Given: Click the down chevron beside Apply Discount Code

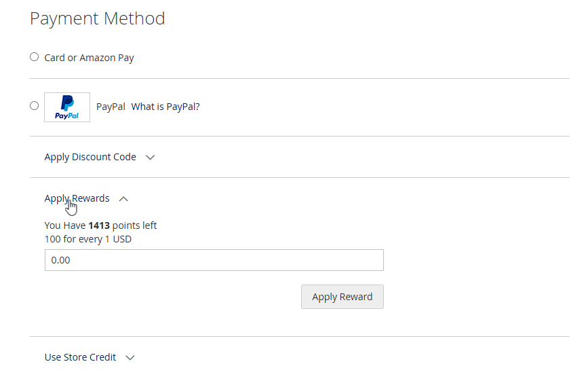Looking at the screenshot, I should [151, 158].
